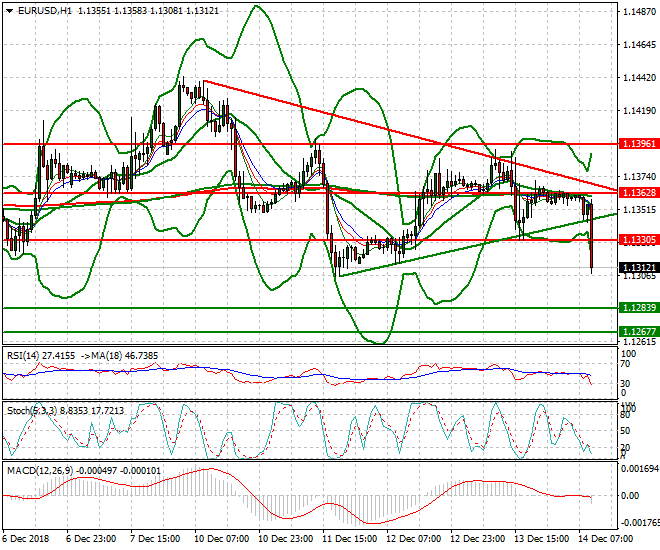
Task: Click the 6 Dec 2018 date marker
Action: pos(26,540)
